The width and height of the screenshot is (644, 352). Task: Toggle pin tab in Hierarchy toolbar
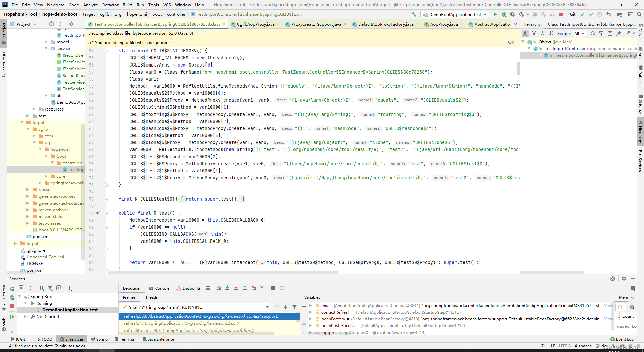(x=619, y=33)
